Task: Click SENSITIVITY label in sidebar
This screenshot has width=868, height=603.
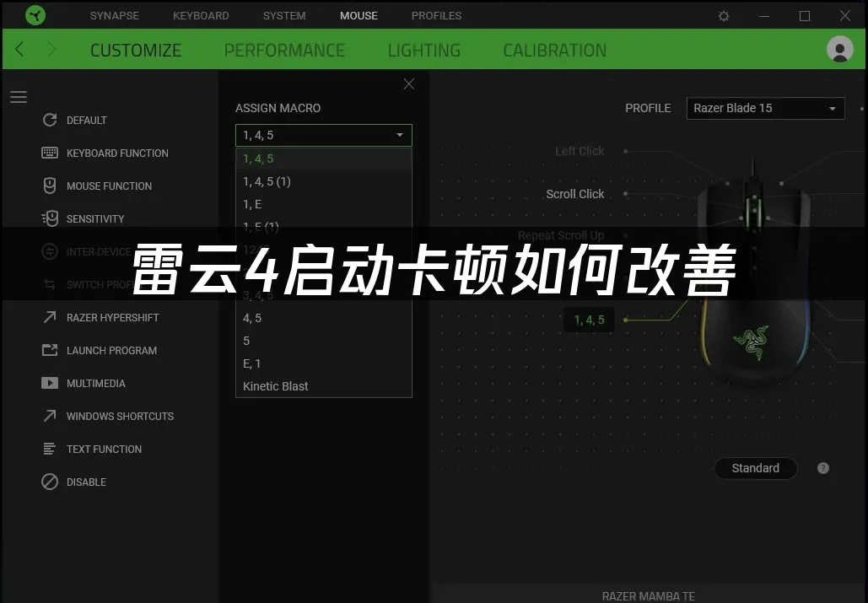Action: pos(95,219)
